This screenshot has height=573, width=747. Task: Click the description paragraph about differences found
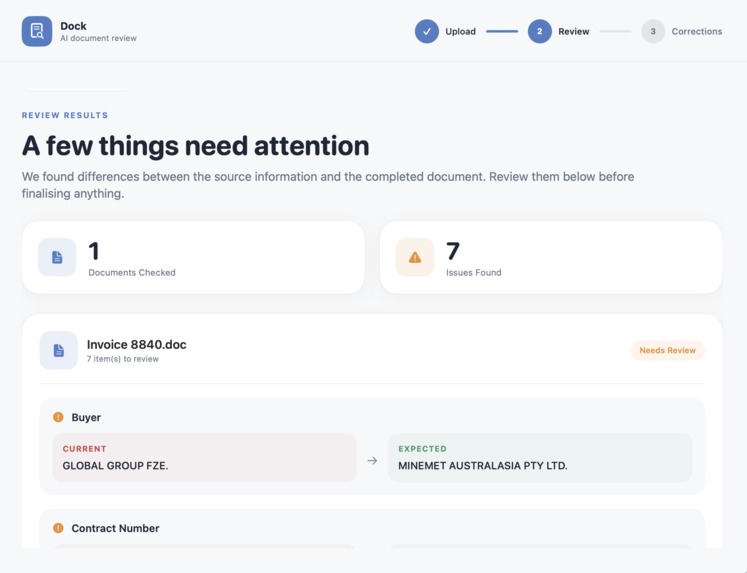(x=328, y=185)
